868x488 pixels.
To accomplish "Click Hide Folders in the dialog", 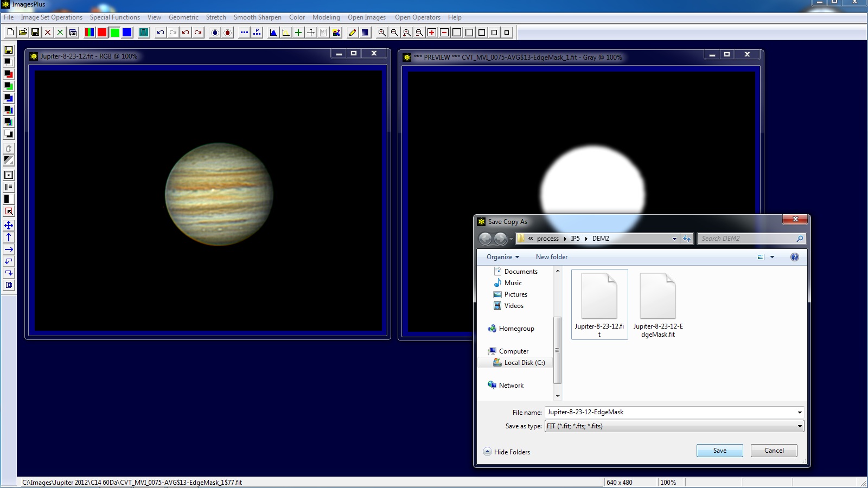I will [507, 452].
